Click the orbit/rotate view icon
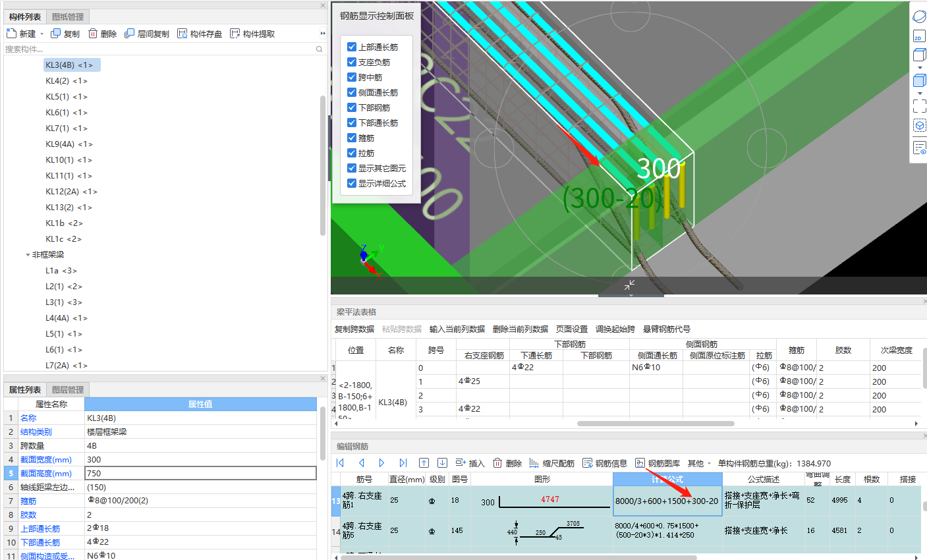Screen dimensions: 927x560 coord(920,16)
